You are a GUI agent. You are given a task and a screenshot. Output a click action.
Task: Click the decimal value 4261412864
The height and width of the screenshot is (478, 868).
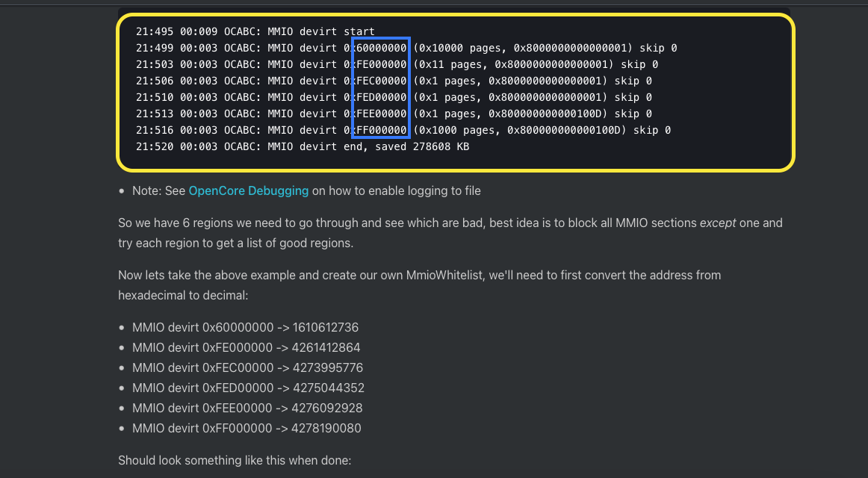point(327,347)
